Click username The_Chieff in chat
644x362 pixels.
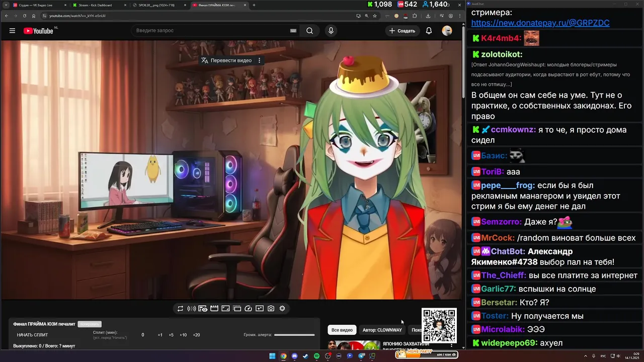(504, 276)
